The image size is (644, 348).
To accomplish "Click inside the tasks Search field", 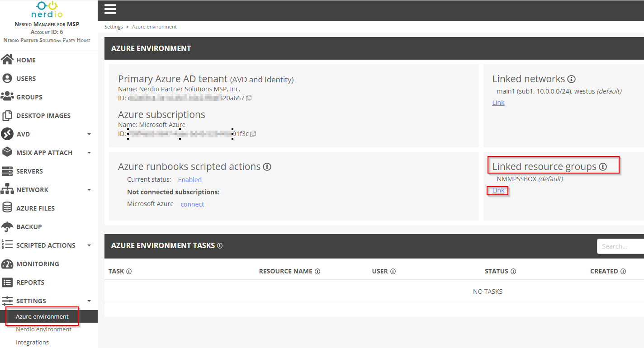I will pyautogui.click(x=620, y=246).
